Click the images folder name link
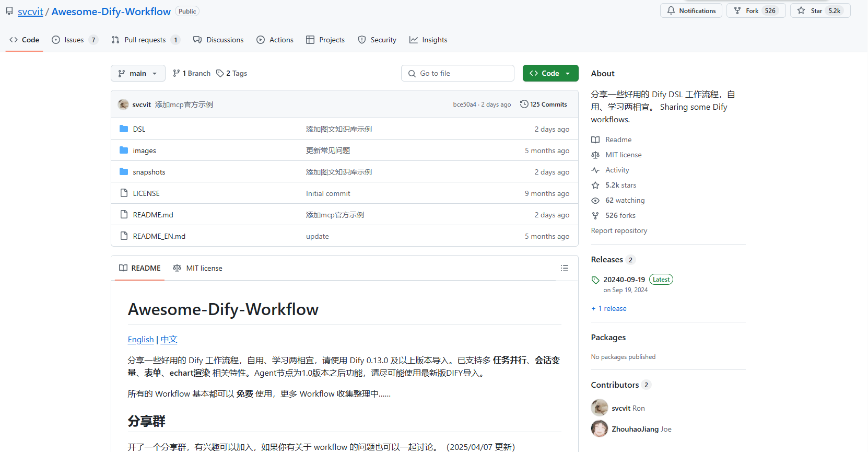This screenshot has height=452, width=868. tap(144, 150)
